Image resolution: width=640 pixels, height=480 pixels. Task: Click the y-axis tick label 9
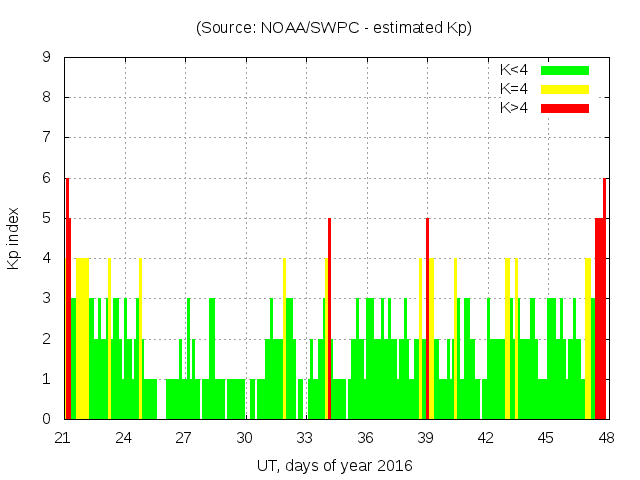46,58
